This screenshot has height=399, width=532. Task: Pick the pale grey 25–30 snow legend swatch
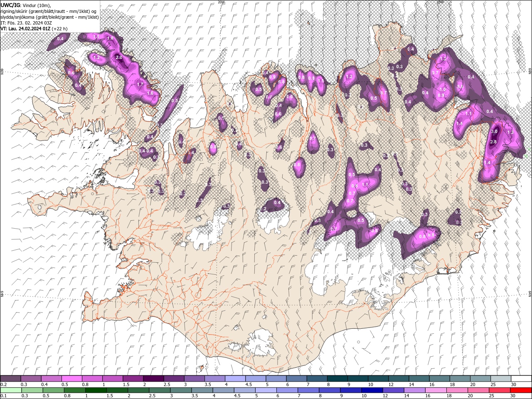[500, 379]
